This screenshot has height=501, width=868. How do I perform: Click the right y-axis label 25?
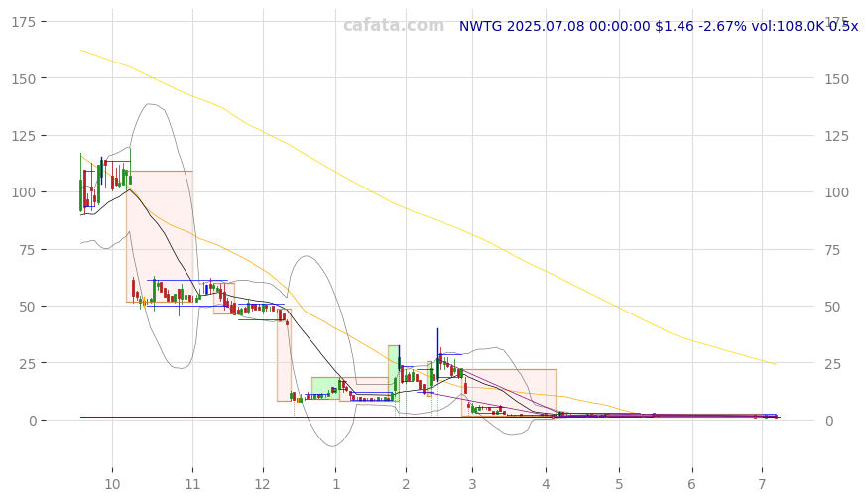coord(832,364)
